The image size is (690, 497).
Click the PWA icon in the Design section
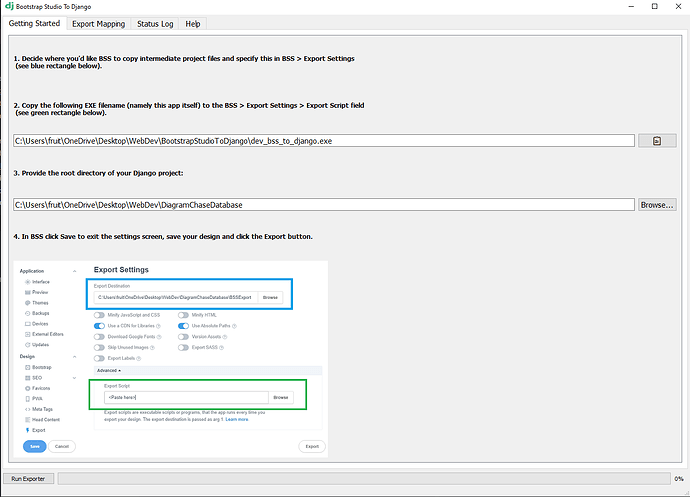tap(28, 399)
